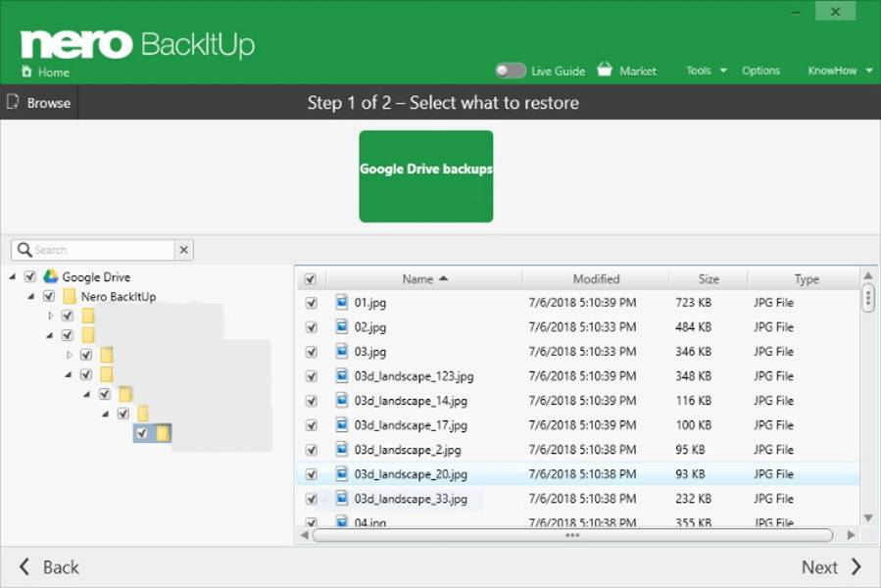881x588 pixels.
Task: Click the 03d_landscape_2.jpg file icon
Action: click(342, 449)
